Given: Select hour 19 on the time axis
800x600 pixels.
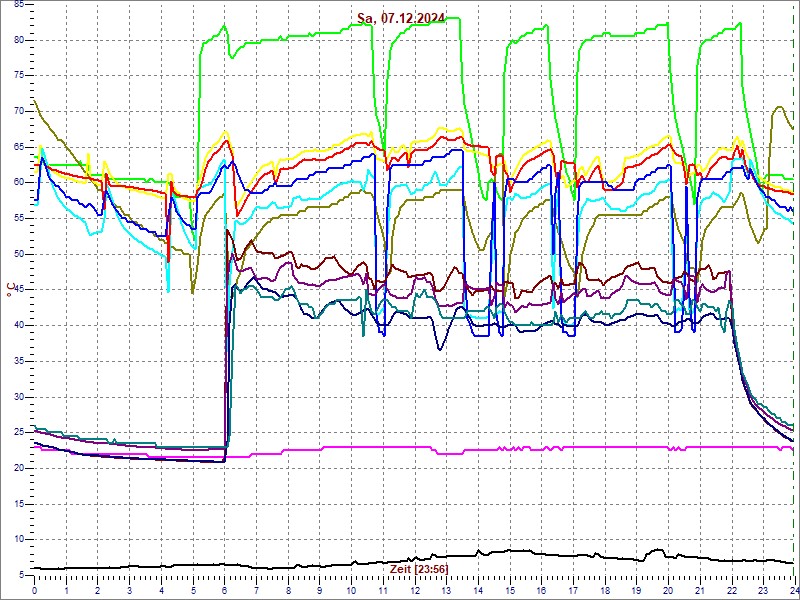Looking at the screenshot, I should tap(636, 589).
